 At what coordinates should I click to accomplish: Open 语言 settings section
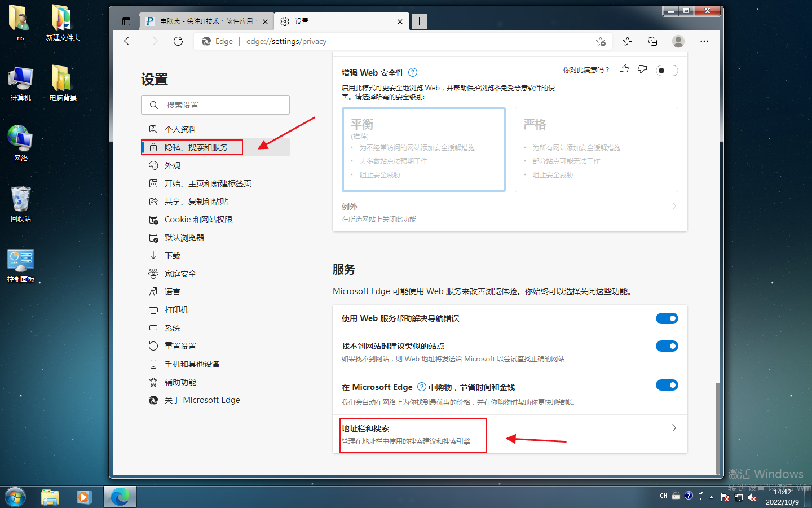click(x=215, y=292)
